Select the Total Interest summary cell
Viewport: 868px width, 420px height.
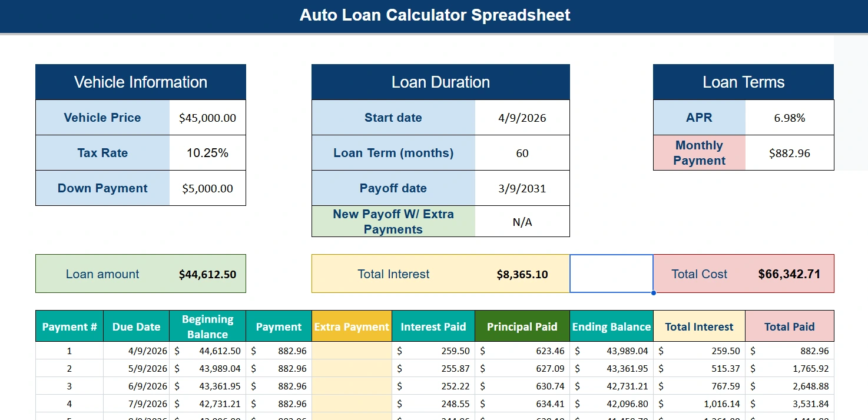(440, 274)
